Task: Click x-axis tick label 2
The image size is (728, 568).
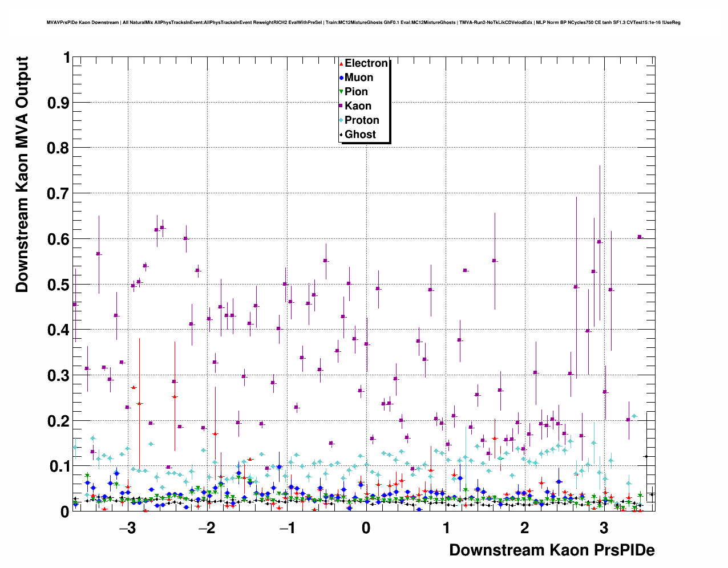Action: 525,528
